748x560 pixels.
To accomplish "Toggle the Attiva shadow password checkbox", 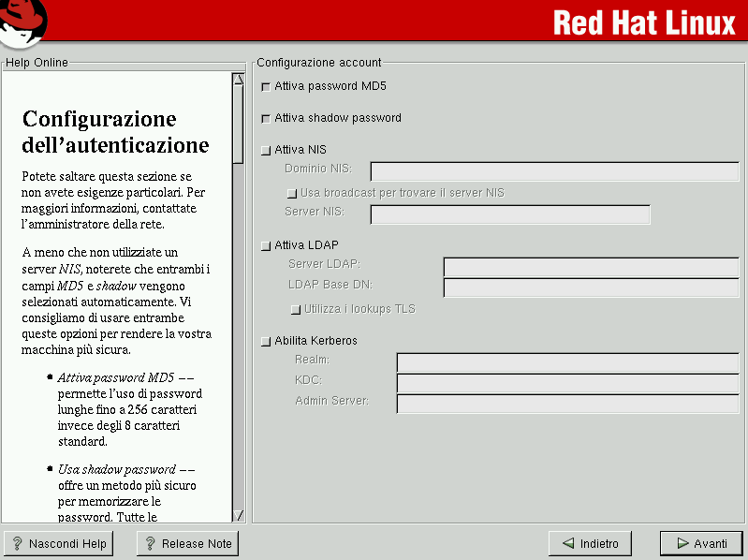I will pyautogui.click(x=266, y=119).
